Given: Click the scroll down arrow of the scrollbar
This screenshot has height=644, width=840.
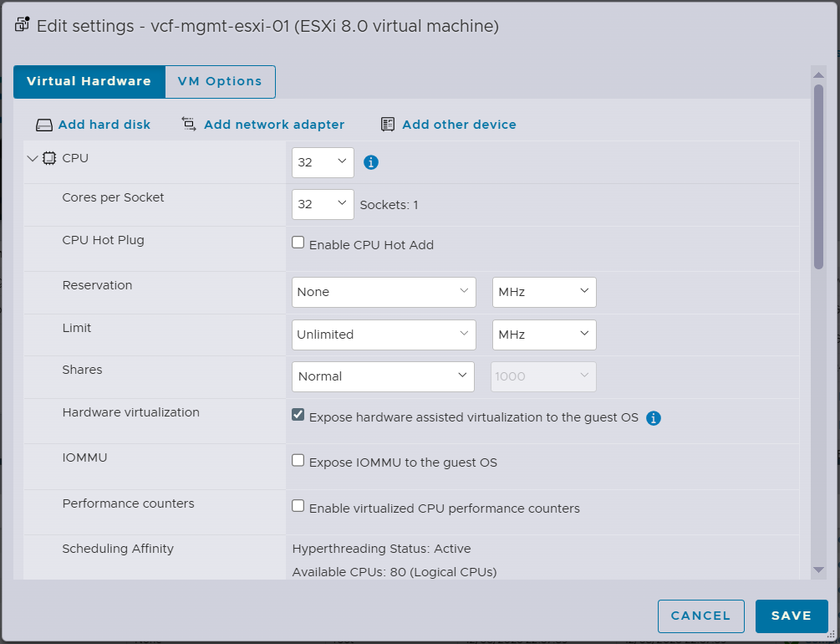Looking at the screenshot, I should click(x=819, y=570).
